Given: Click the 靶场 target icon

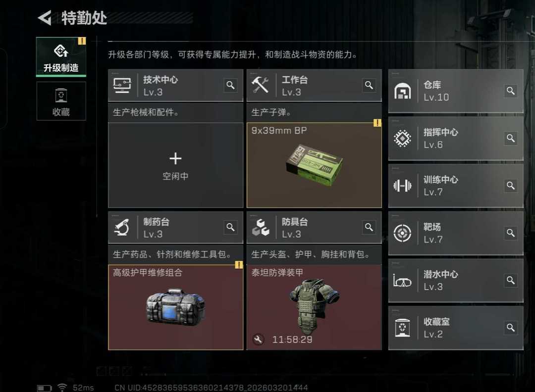Looking at the screenshot, I should [x=402, y=233].
